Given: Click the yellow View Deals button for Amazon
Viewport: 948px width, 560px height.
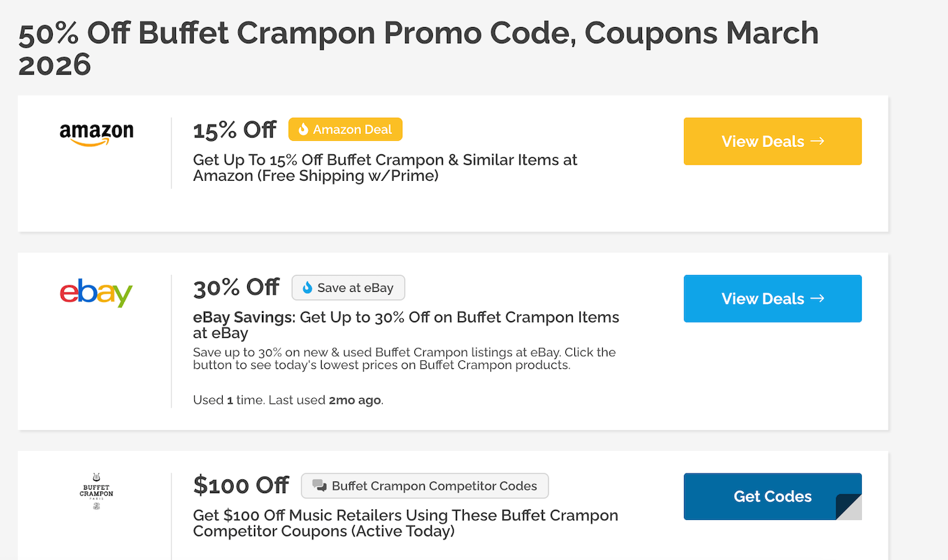Looking at the screenshot, I should [773, 142].
